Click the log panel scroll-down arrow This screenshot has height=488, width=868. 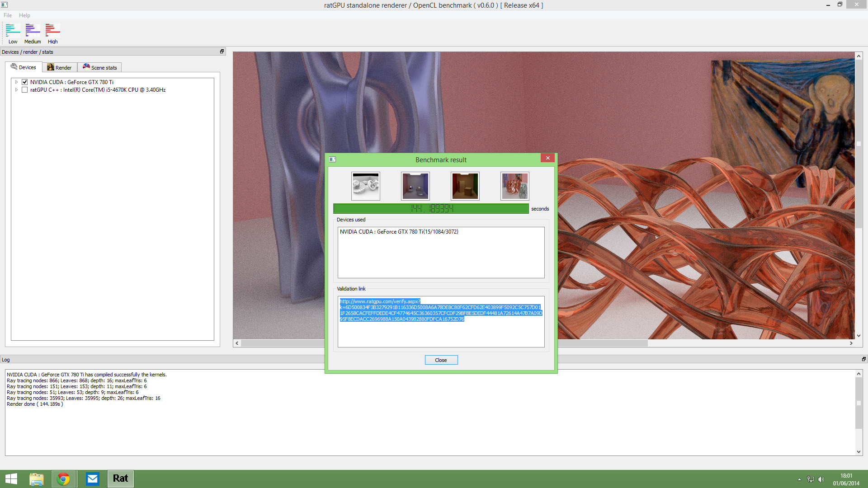pyautogui.click(x=859, y=452)
